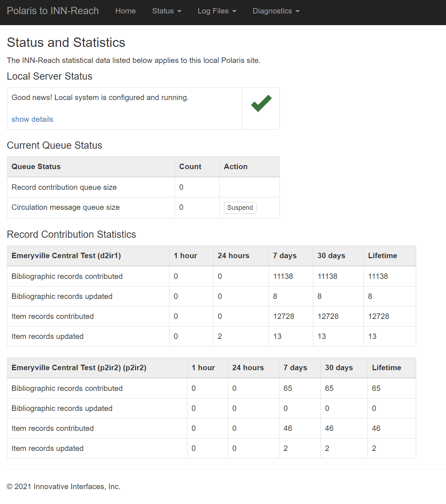Click the Polaris to INN-Reach brand title
The image size is (446, 504).
coord(53,11)
